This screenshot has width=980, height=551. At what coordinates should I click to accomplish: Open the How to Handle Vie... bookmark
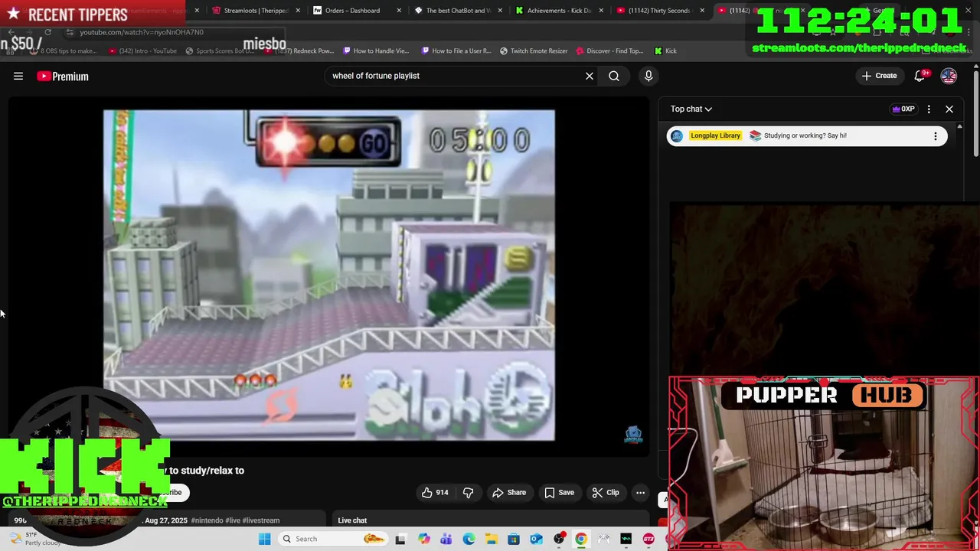376,51
